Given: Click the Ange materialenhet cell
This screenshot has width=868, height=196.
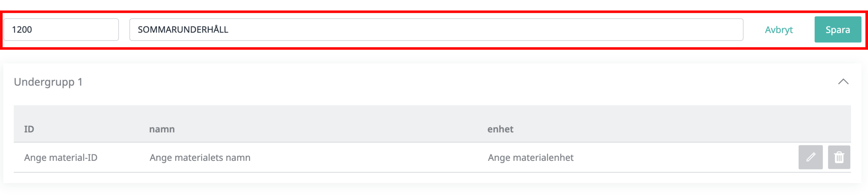Looking at the screenshot, I should point(530,157).
